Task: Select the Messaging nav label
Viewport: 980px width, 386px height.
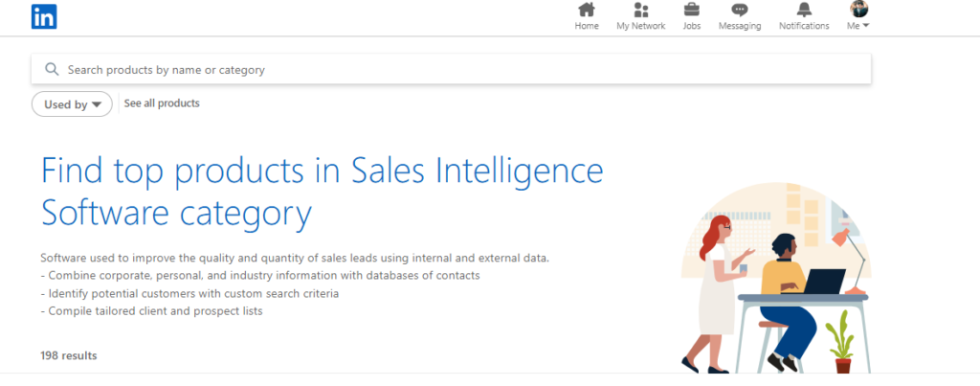Action: click(x=740, y=26)
